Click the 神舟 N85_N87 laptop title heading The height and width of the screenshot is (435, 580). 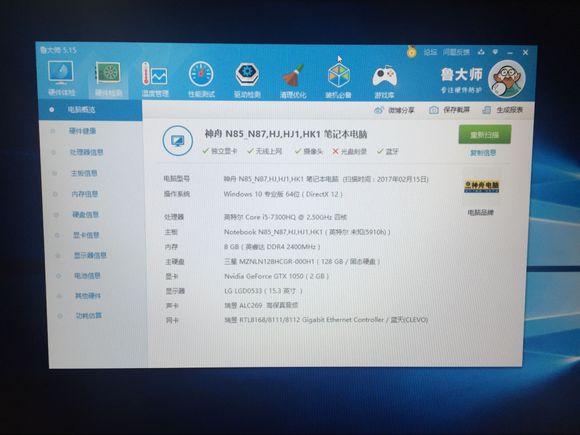coord(286,134)
